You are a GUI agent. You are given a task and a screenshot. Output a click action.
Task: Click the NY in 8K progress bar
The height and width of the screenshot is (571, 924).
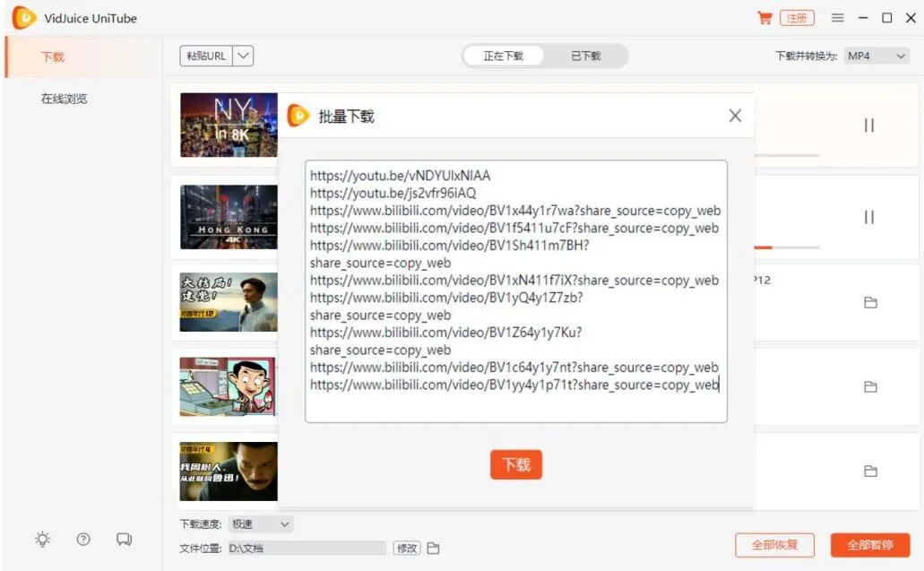coord(787,156)
